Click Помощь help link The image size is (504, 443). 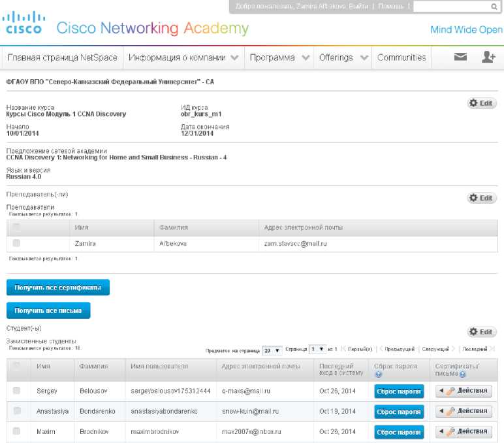390,6
